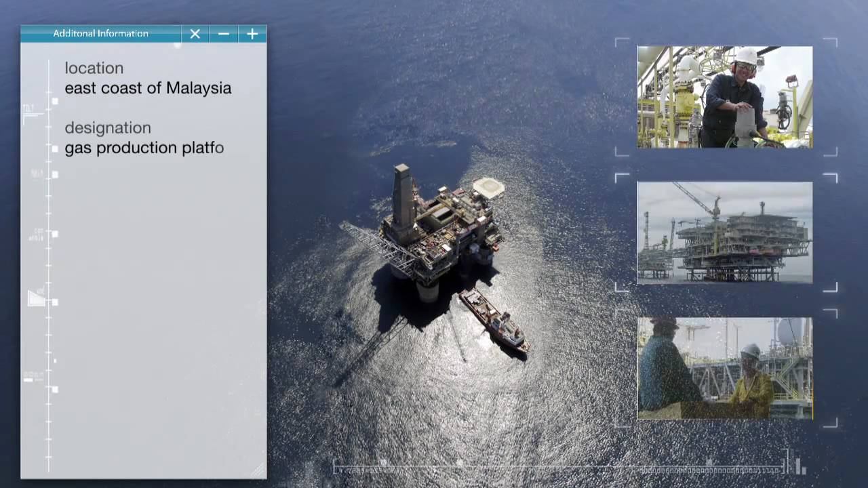Select the 'gas production platfo' text
Viewport: 868px width, 488px height.
coord(144,148)
